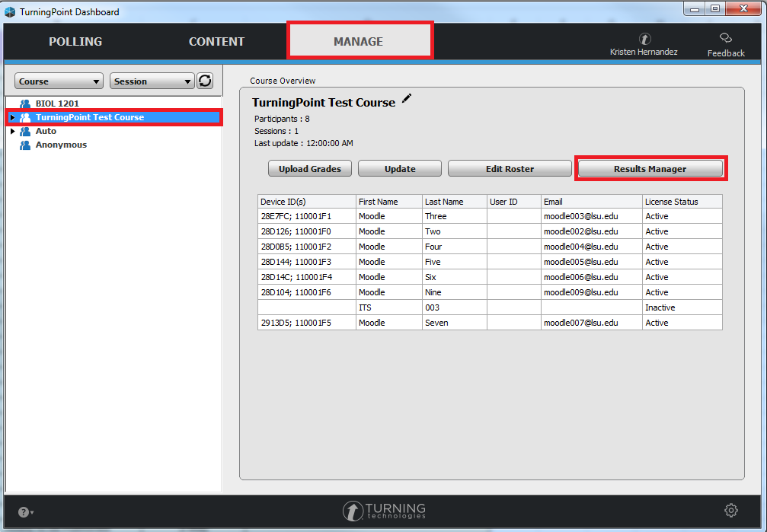Click the Turning Technologies logo
Viewport: 767px width, 532px height.
tap(384, 511)
